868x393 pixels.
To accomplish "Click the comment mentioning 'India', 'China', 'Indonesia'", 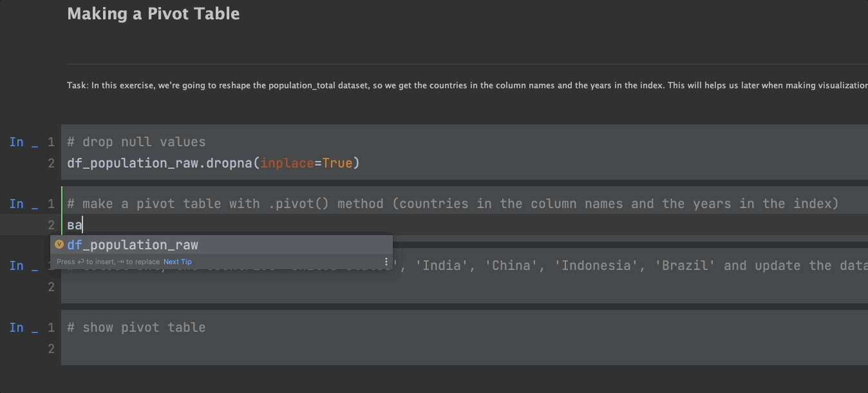I will point(580,265).
